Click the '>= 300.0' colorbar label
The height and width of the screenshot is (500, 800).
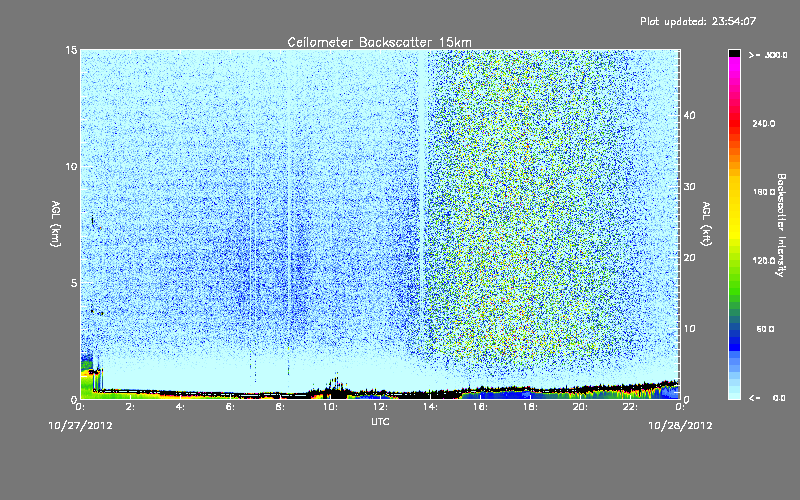pyautogui.click(x=768, y=55)
